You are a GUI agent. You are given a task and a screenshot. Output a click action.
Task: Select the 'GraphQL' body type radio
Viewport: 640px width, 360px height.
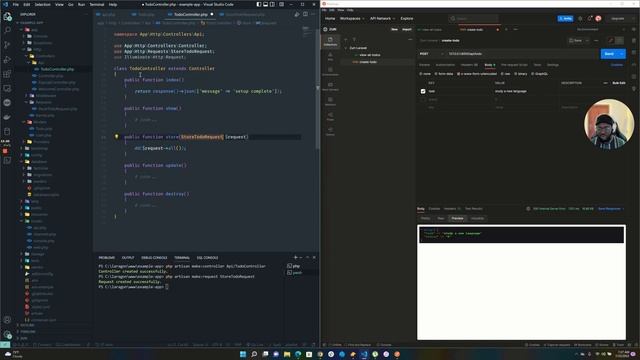tap(533, 74)
